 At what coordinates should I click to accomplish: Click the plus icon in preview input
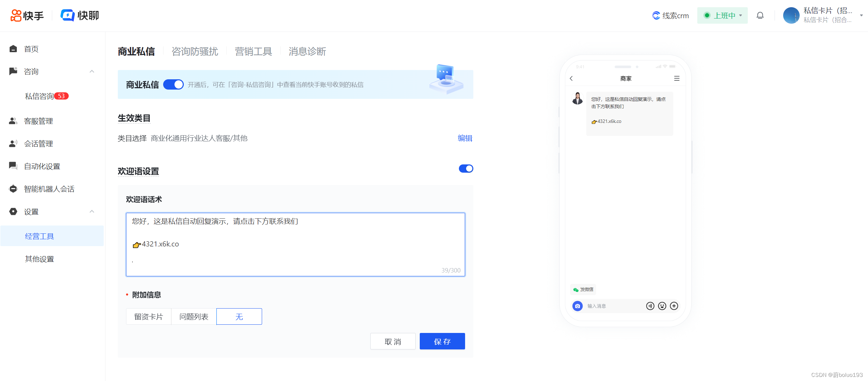674,306
